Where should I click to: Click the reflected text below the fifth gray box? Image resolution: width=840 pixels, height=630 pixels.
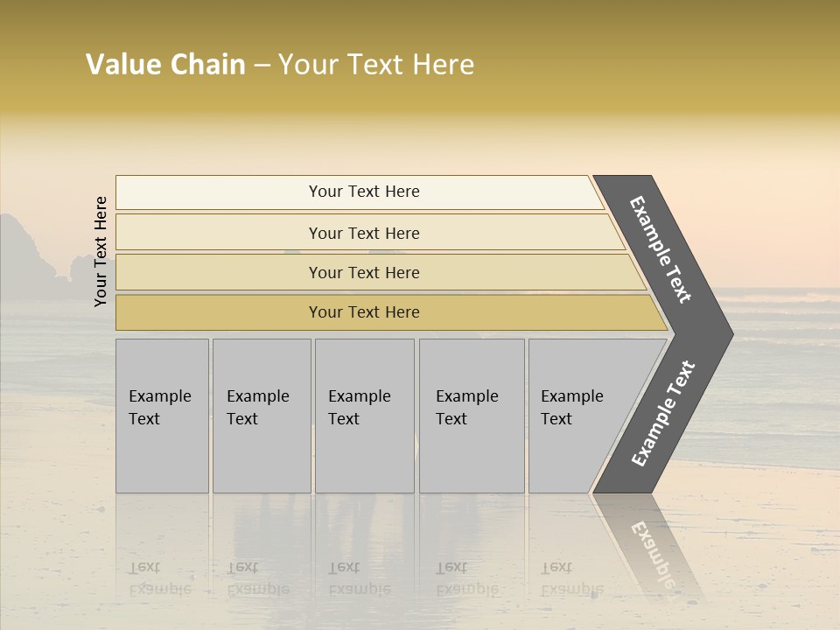571,579
